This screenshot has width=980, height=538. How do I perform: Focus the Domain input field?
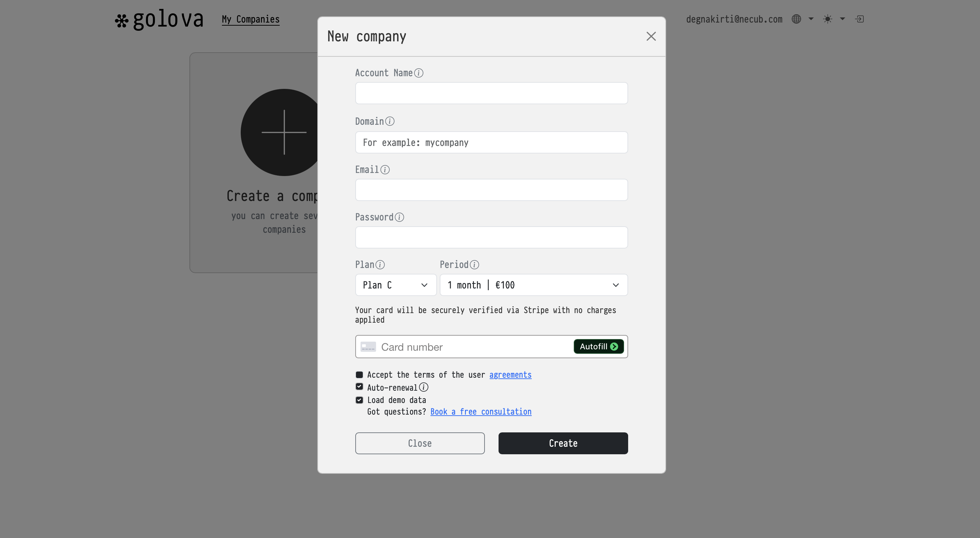coord(491,143)
